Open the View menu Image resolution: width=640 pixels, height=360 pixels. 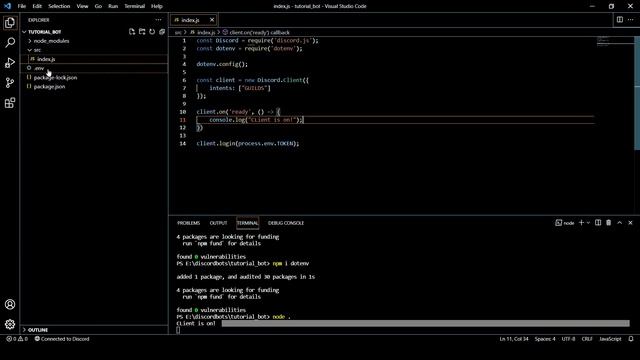(x=82, y=6)
